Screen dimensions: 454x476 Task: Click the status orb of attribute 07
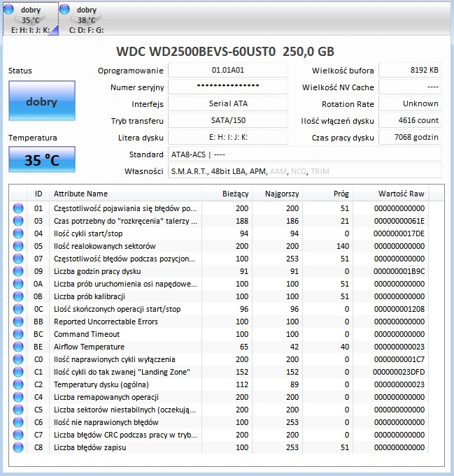(18, 259)
